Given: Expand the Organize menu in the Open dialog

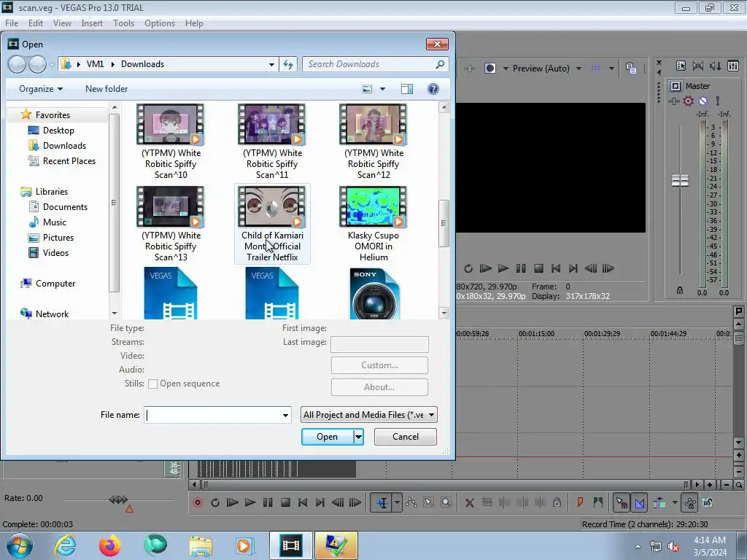Looking at the screenshot, I should 41,89.
